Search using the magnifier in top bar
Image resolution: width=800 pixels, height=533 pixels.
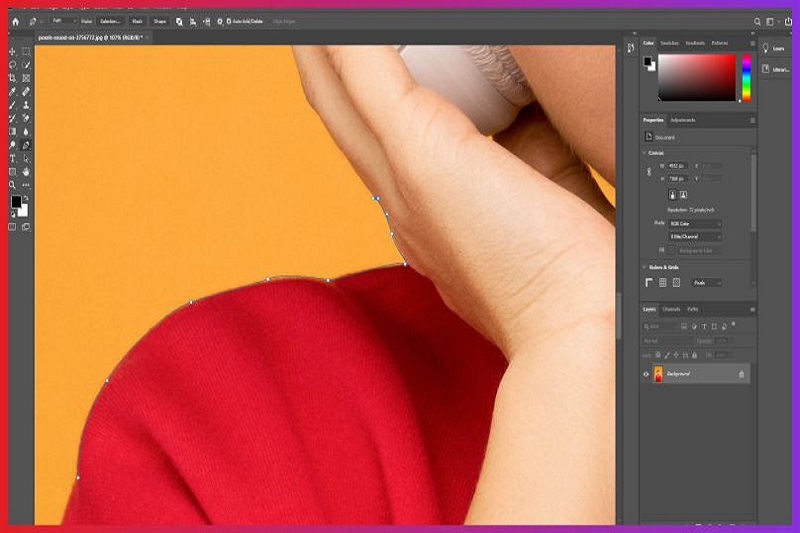point(757,21)
